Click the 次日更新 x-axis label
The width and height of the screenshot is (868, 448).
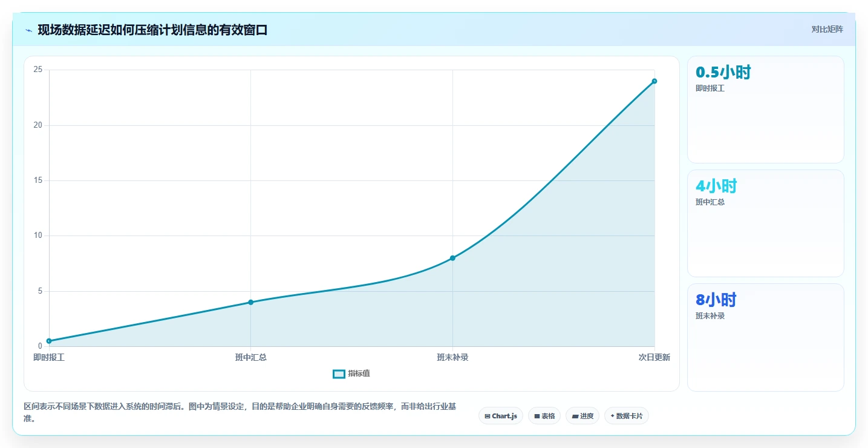point(654,357)
